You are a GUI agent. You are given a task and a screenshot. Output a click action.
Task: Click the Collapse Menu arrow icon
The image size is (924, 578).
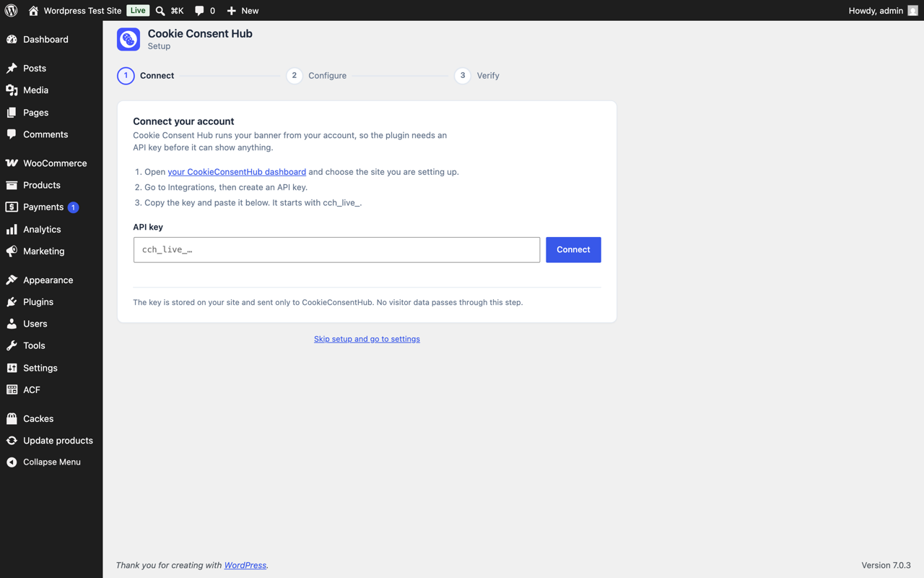coord(12,462)
